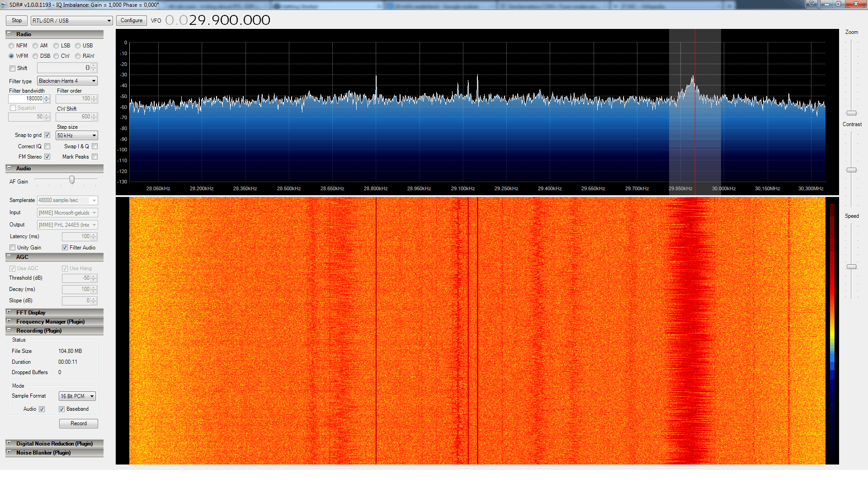Click the AF Gain slider handle
The image size is (868, 488).
[72, 180]
